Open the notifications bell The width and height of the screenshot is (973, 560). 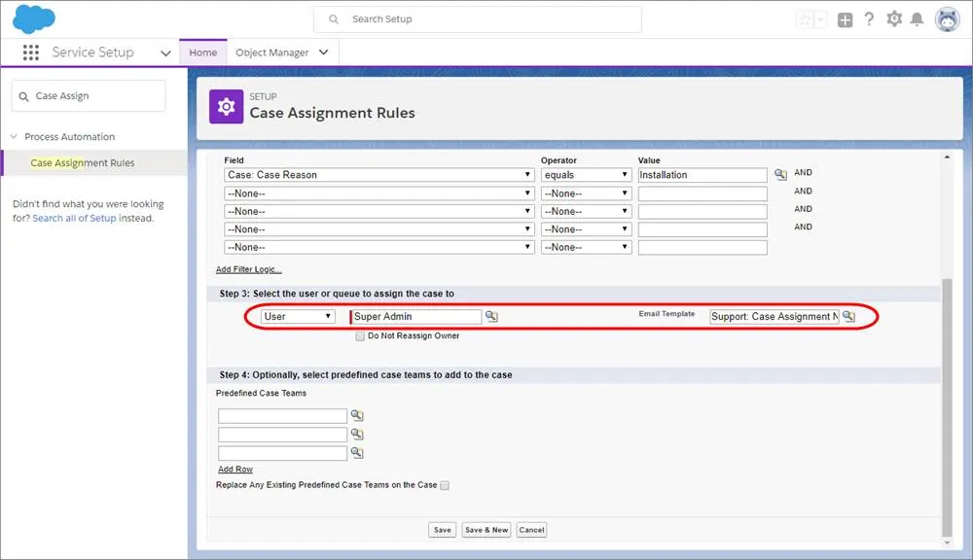pyautogui.click(x=917, y=19)
